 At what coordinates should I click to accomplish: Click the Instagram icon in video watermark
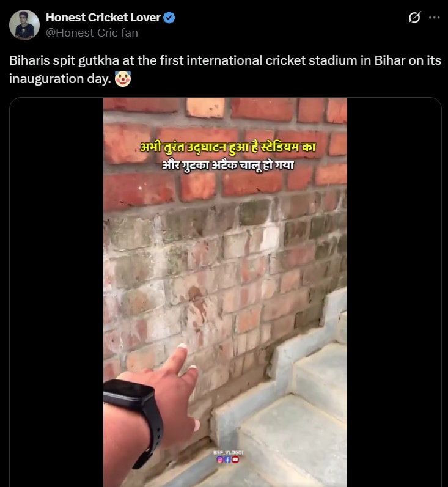point(220,460)
